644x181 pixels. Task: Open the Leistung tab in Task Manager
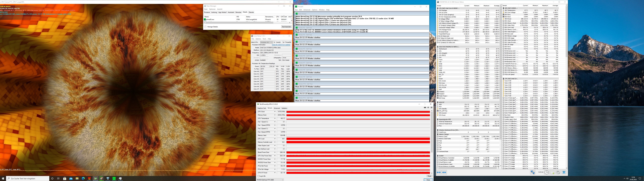point(214,12)
